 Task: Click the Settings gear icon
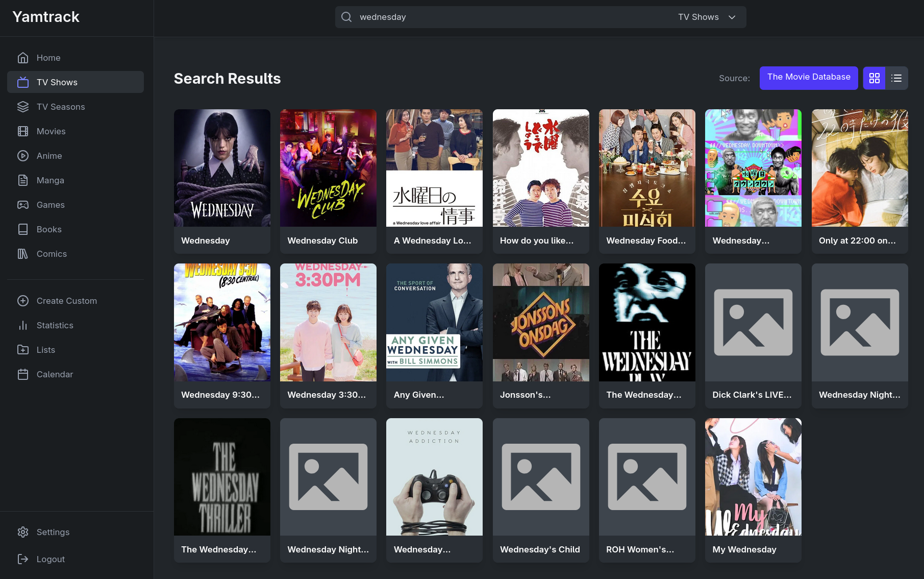(x=23, y=532)
